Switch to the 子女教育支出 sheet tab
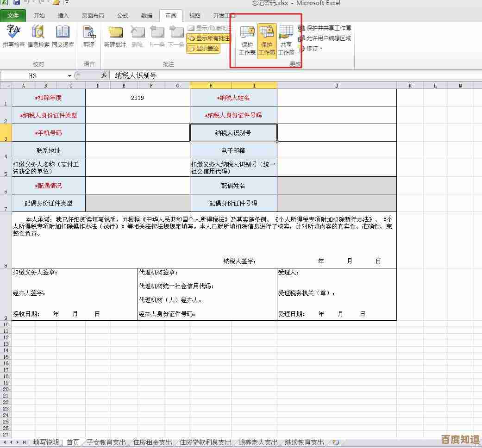This screenshot has width=482, height=448. pos(106,442)
